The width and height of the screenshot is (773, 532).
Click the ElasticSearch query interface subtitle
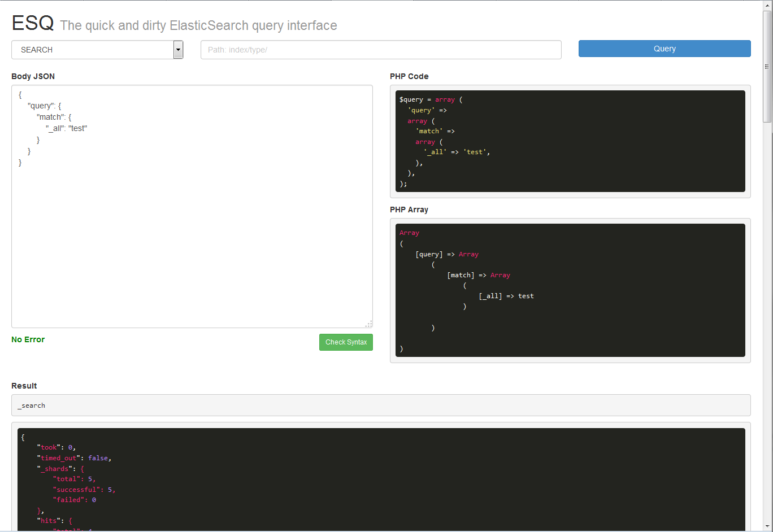pos(198,25)
